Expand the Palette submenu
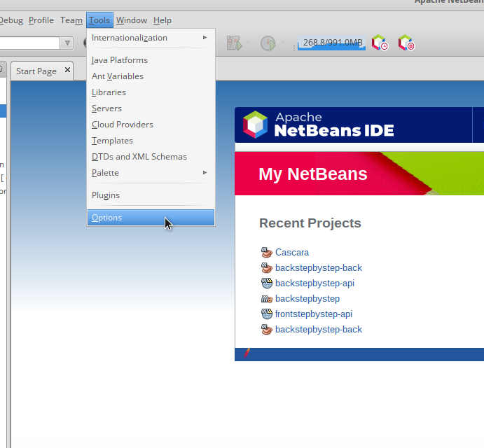The height and width of the screenshot is (448, 484). (151, 173)
